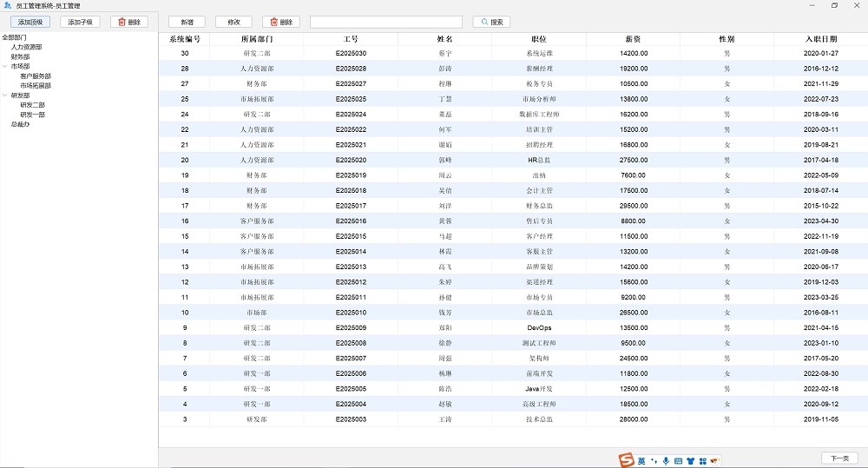Click salary cell 7600.00
868x468 pixels.
coord(634,175)
